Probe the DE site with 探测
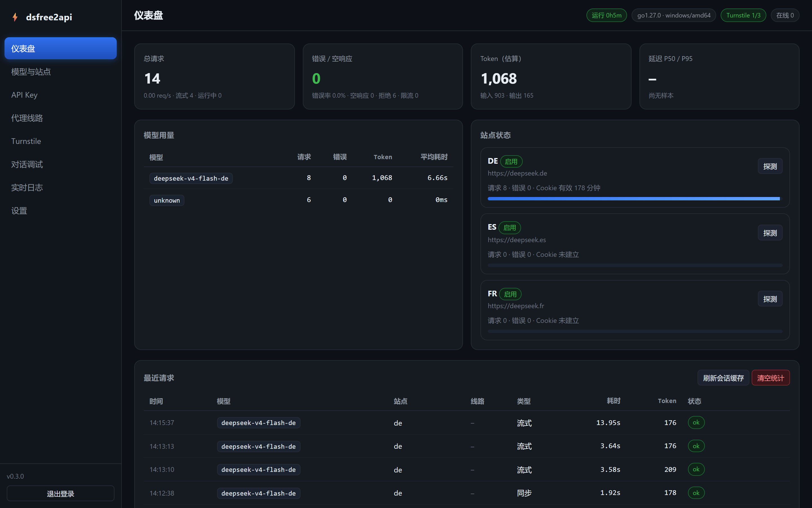812x508 pixels. coord(770,166)
